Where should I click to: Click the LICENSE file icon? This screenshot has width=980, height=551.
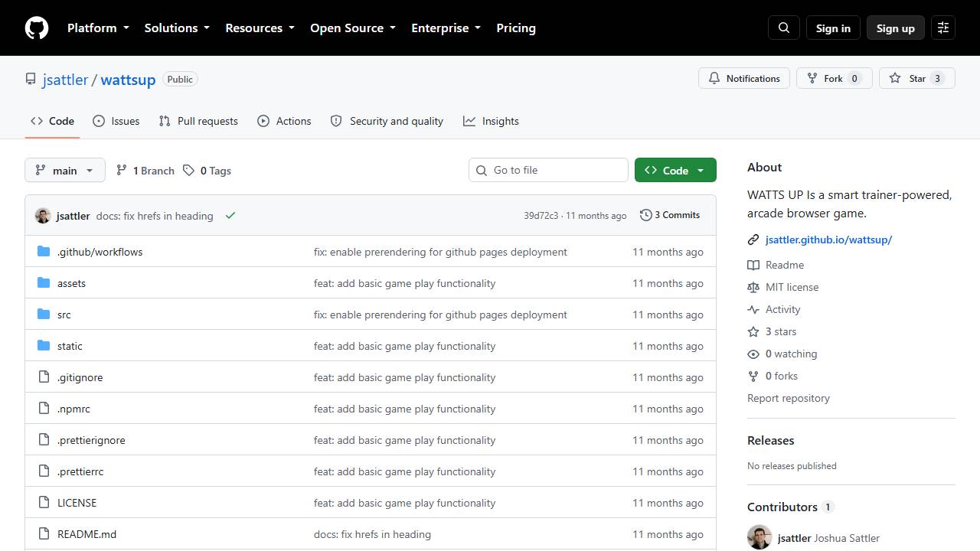44,503
